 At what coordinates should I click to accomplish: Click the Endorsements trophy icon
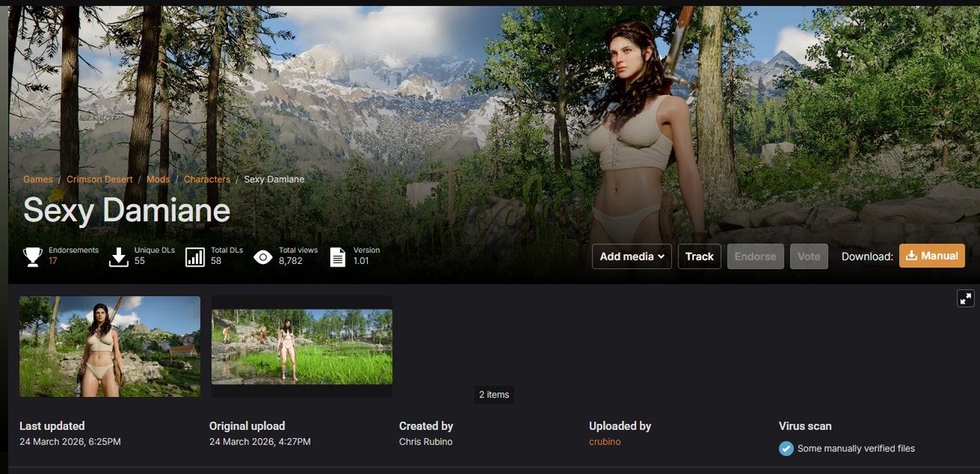[x=34, y=257]
